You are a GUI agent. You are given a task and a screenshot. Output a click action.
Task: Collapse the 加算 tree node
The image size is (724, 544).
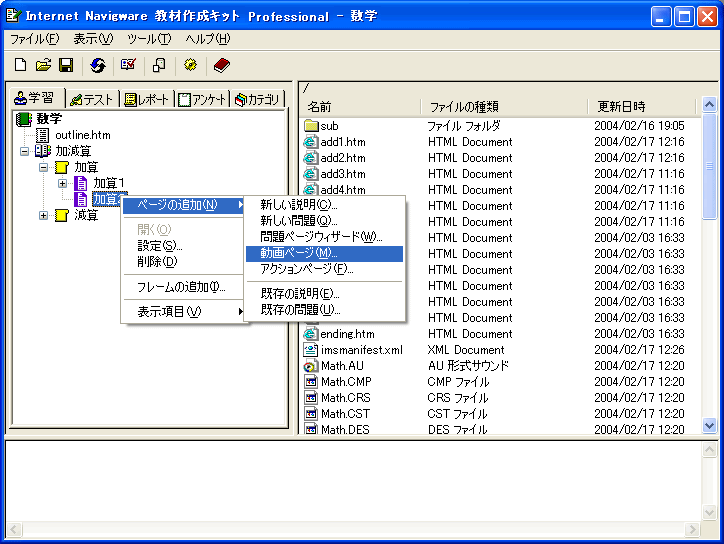coord(43,168)
